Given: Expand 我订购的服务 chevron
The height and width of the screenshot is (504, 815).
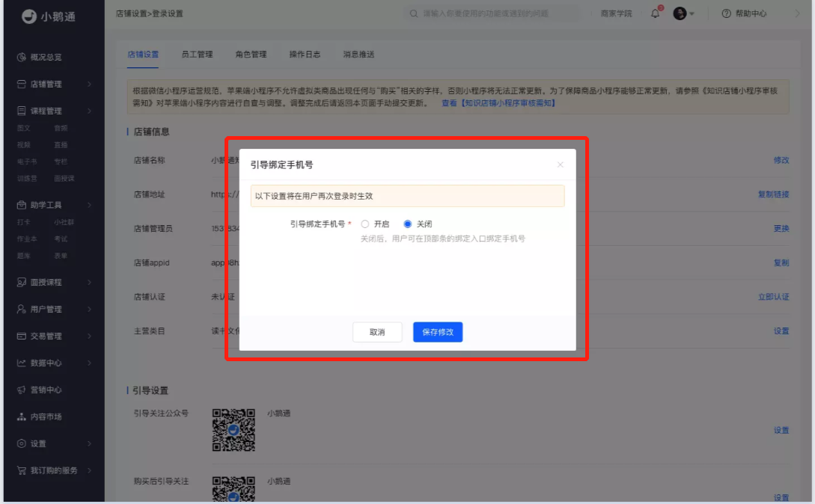Looking at the screenshot, I should [x=89, y=470].
